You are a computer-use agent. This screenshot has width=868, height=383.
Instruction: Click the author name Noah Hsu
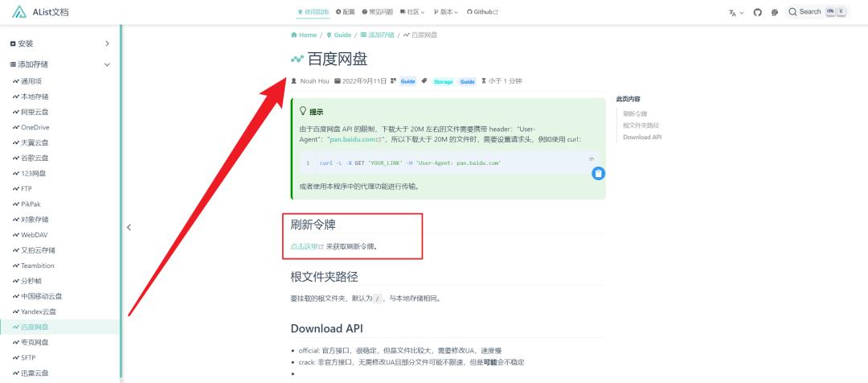[x=314, y=81]
